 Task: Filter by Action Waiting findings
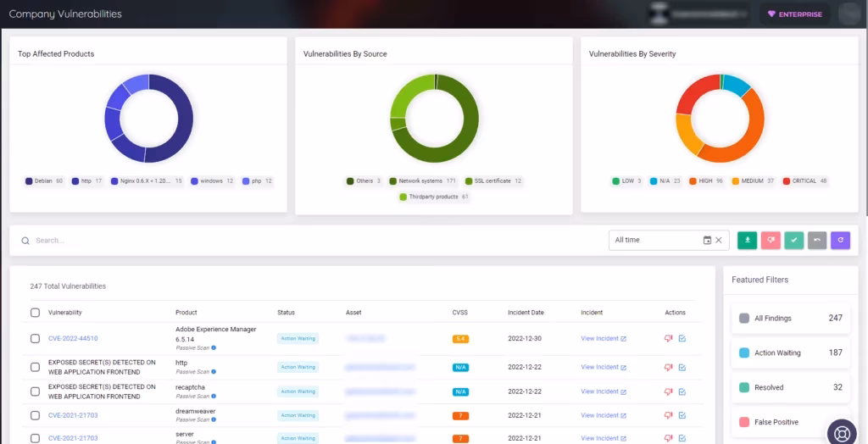tap(791, 352)
